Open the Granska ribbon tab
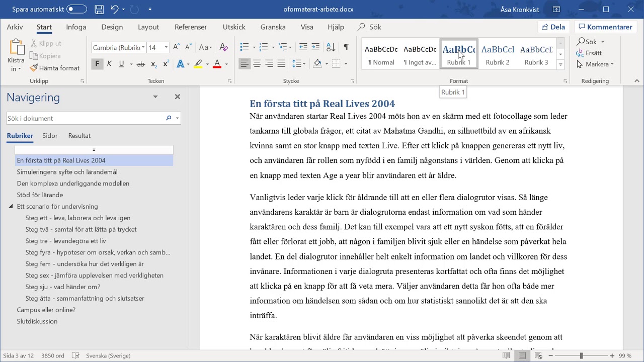The width and height of the screenshot is (644, 362). (273, 27)
